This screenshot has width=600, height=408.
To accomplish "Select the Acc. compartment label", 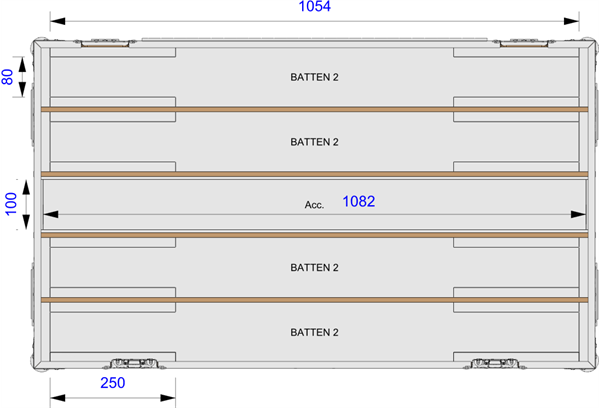I will point(315,205).
